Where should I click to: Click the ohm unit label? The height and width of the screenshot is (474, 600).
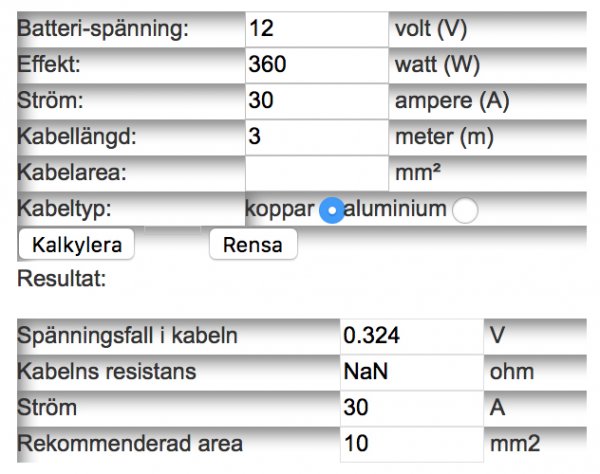(512, 371)
